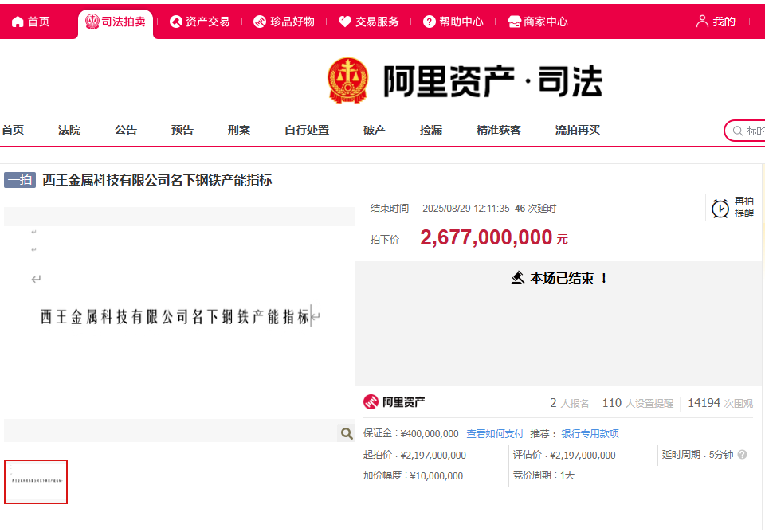Click the judicial auction emblem tab icon
The height and width of the screenshot is (532, 765).
[92, 22]
